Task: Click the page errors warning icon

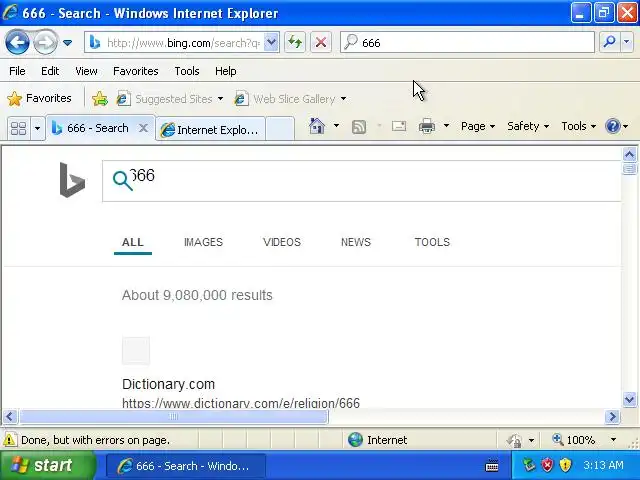Action: tap(10, 440)
